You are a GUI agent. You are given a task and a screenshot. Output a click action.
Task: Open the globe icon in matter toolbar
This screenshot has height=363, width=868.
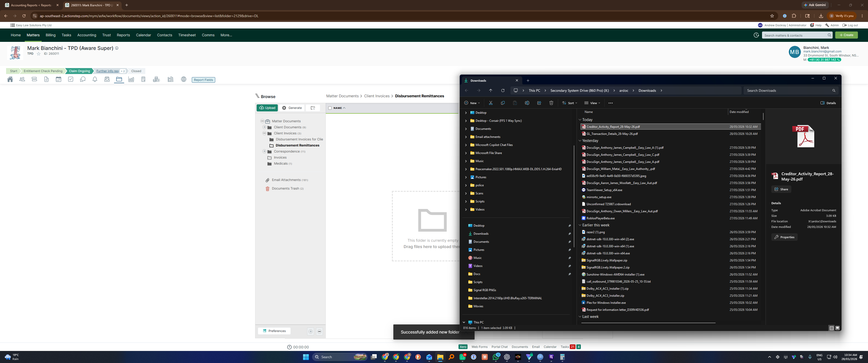tap(184, 79)
